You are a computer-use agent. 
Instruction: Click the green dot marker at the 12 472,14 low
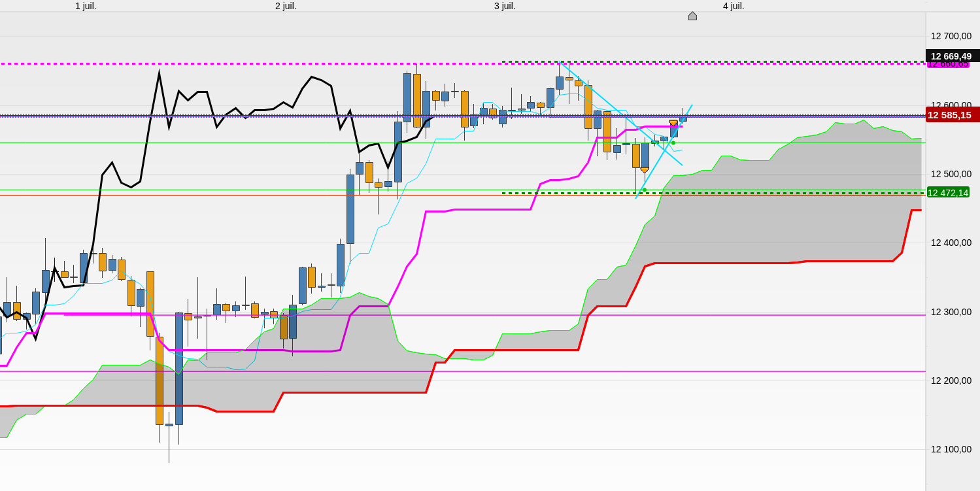(x=644, y=190)
